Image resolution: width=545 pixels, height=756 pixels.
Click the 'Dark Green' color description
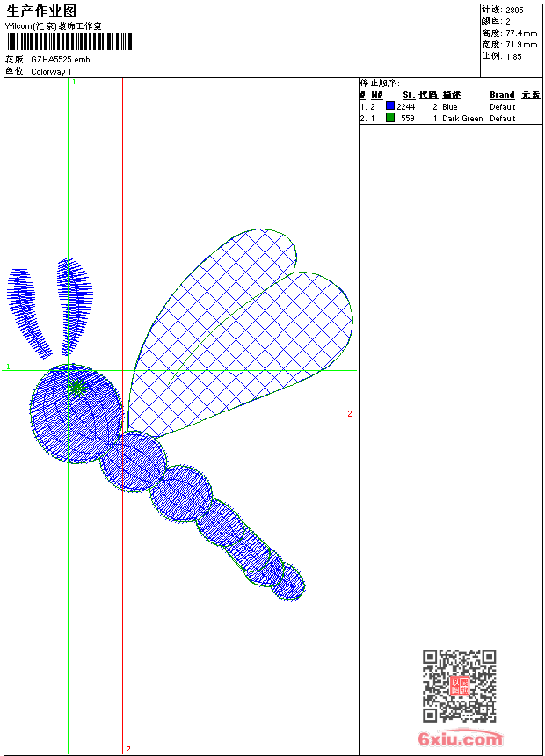click(x=462, y=118)
